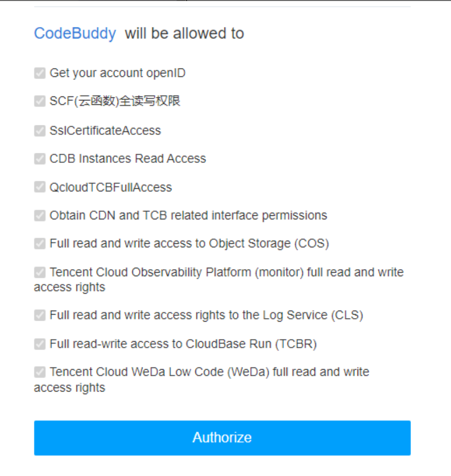Toggle the Object Storage (COS) access checkbox
This screenshot has height=476, width=451.
39,244
